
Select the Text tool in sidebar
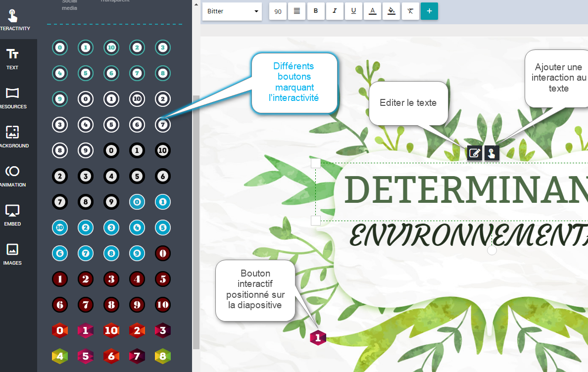click(12, 58)
